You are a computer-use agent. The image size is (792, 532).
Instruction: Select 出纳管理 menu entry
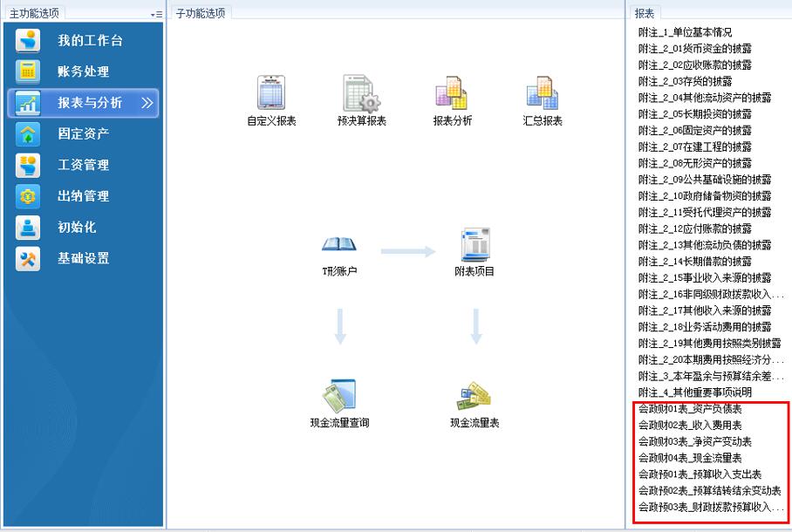pos(84,196)
